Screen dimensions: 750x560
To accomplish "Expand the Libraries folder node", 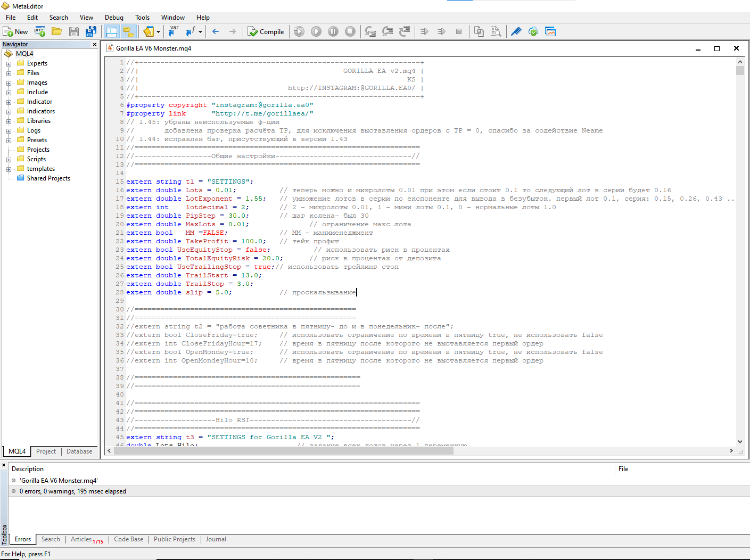I will click(x=9, y=121).
